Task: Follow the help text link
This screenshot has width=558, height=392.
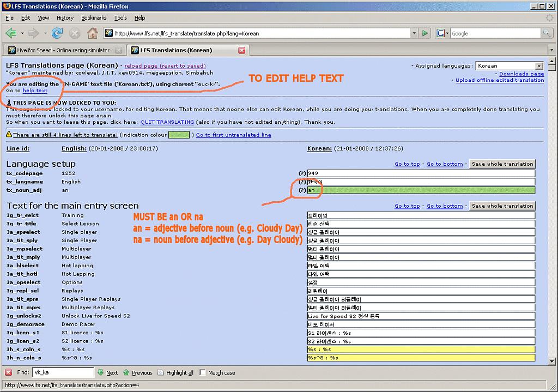Action: [35, 91]
